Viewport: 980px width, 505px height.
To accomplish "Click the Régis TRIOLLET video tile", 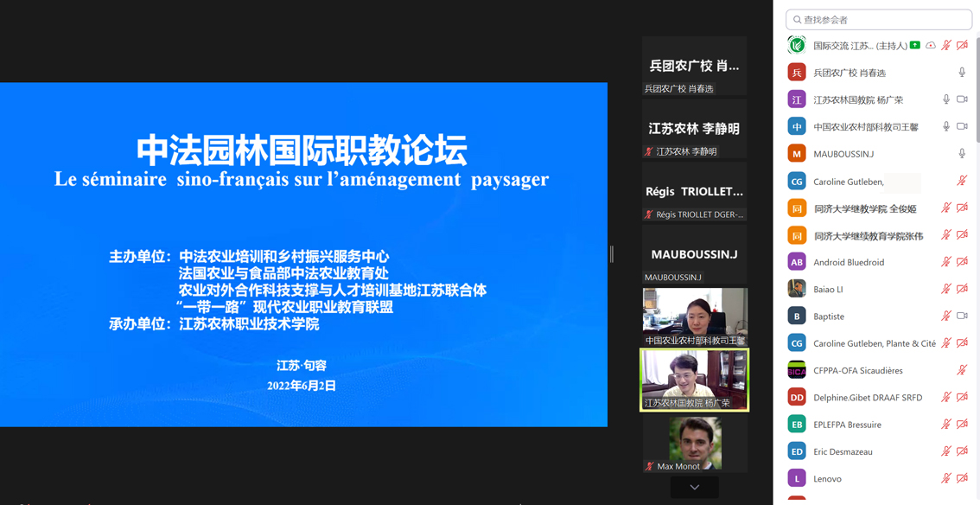I will 694,192.
